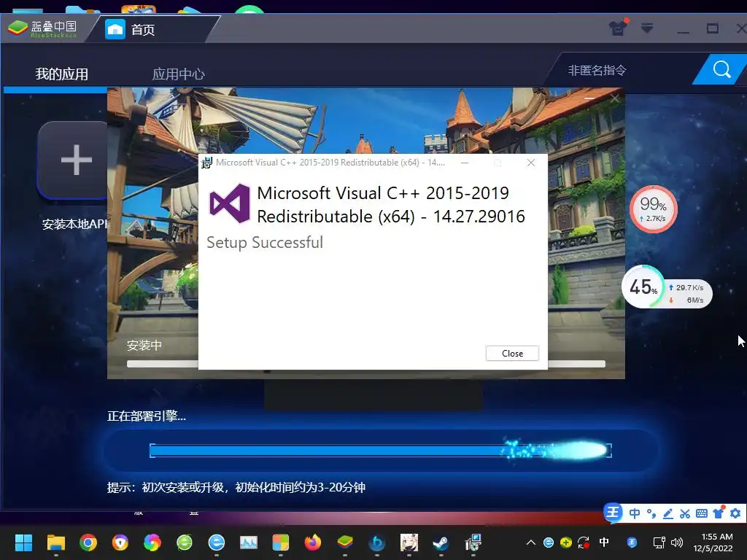Image resolution: width=747 pixels, height=560 pixels.
Task: Click the 安装中 install progress bar
Action: (366, 364)
